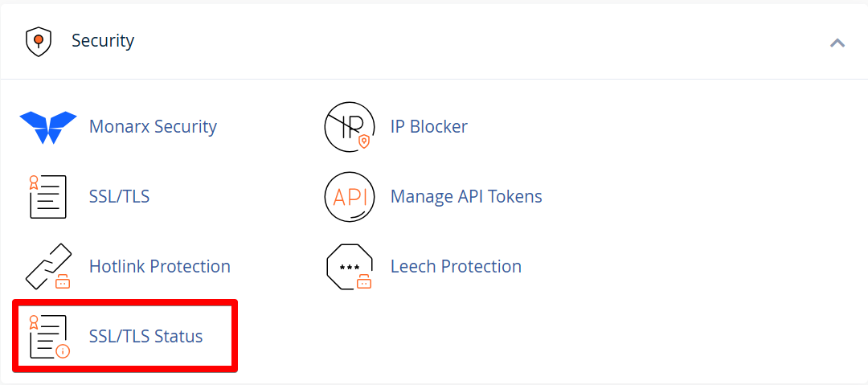Click the SSL/TLS certificate document icon
Viewport: 868px width, 385px height.
point(47,197)
